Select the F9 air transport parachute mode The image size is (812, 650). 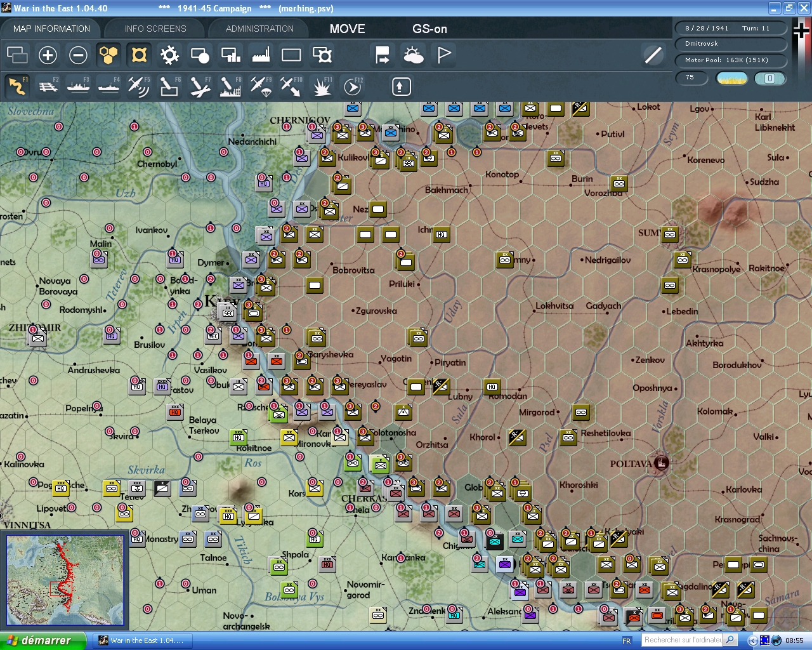261,86
